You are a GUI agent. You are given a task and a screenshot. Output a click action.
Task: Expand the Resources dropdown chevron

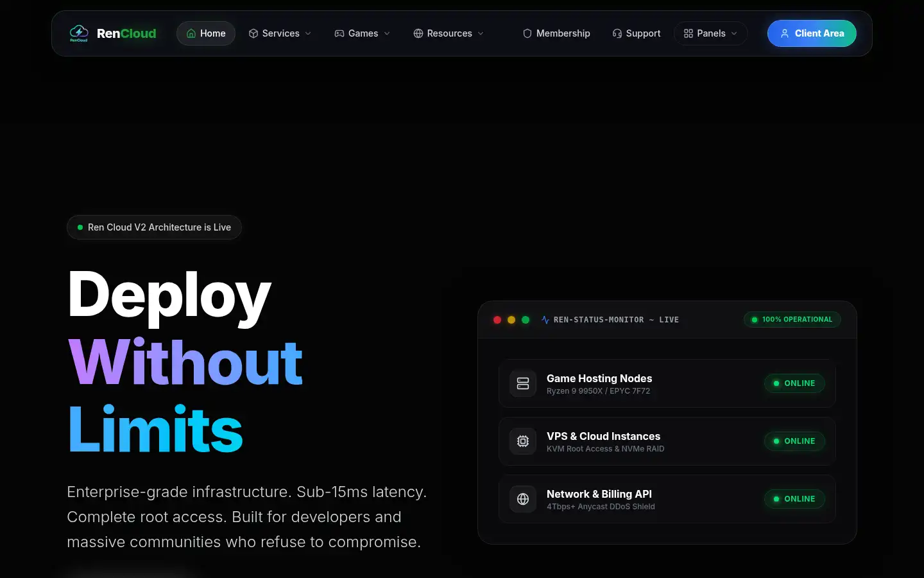481,33
